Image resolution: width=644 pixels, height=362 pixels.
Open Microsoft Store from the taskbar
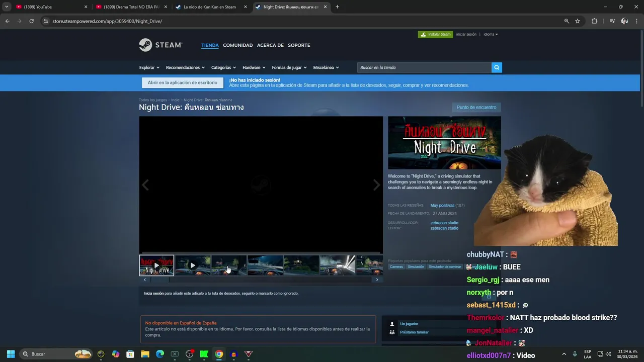(x=130, y=354)
